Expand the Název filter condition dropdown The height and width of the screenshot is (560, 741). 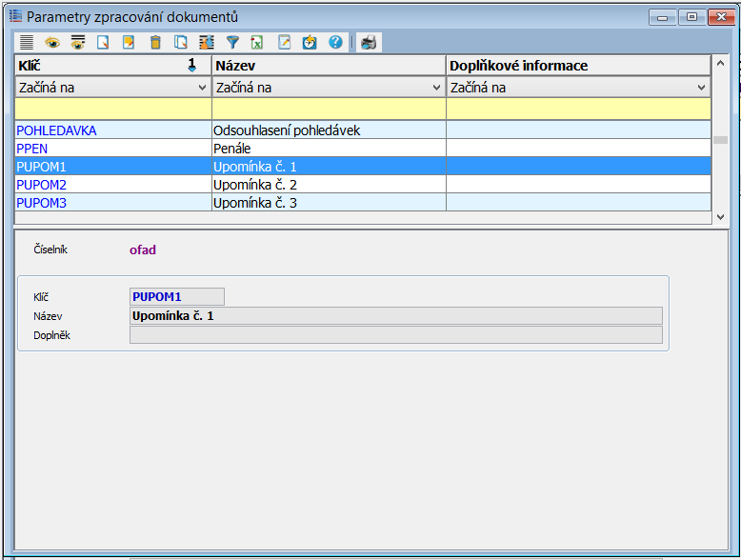437,88
